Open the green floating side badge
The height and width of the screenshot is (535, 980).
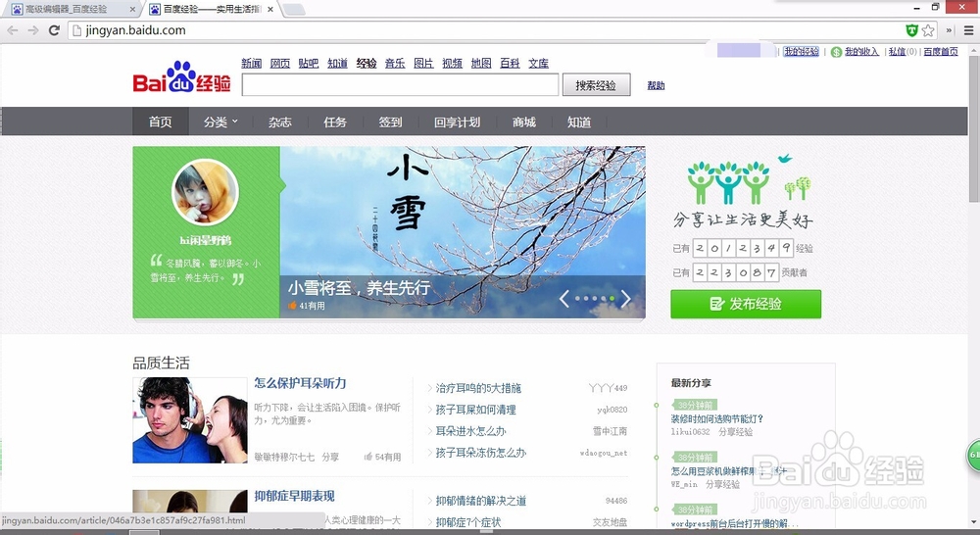pyautogui.click(x=973, y=455)
